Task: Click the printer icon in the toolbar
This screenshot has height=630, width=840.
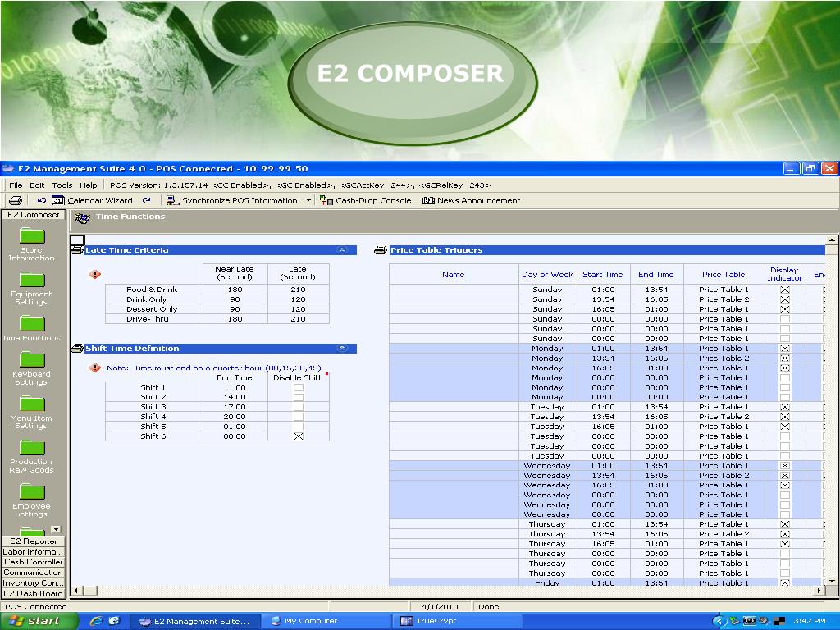Action: click(16, 200)
